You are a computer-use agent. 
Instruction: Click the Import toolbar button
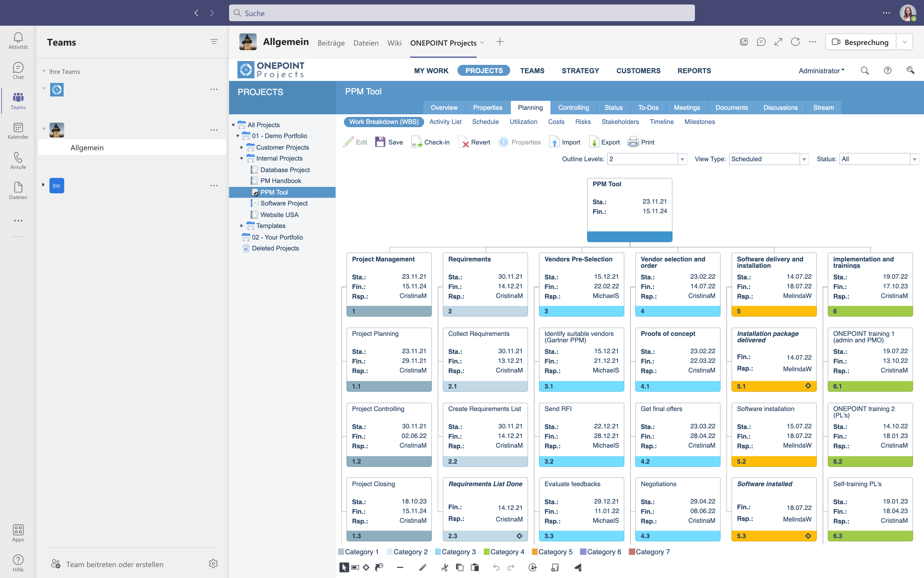pos(565,142)
